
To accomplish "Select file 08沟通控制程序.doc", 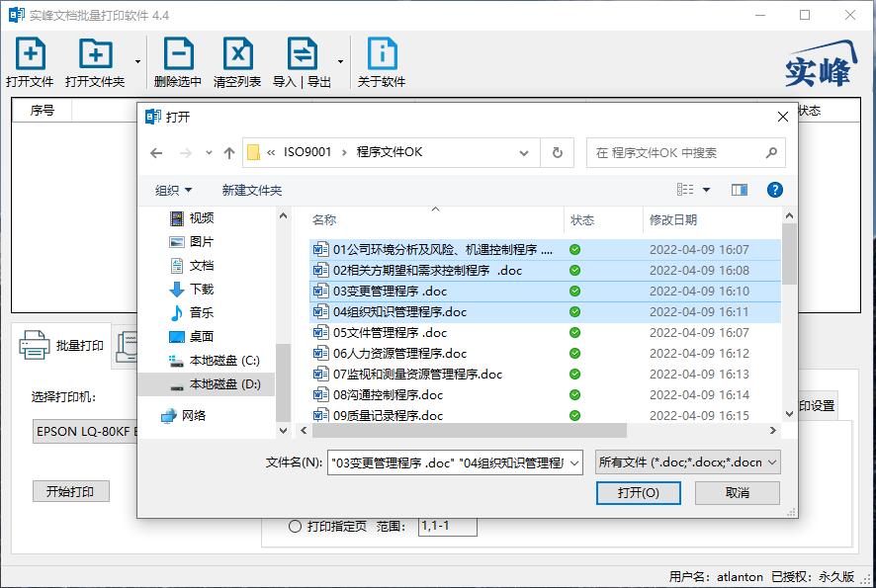I will (545, 394).
